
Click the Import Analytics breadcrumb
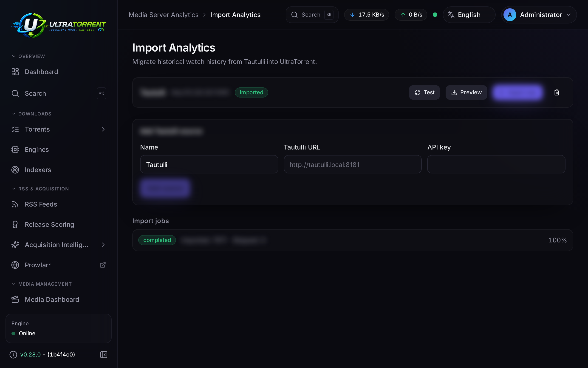(x=235, y=15)
